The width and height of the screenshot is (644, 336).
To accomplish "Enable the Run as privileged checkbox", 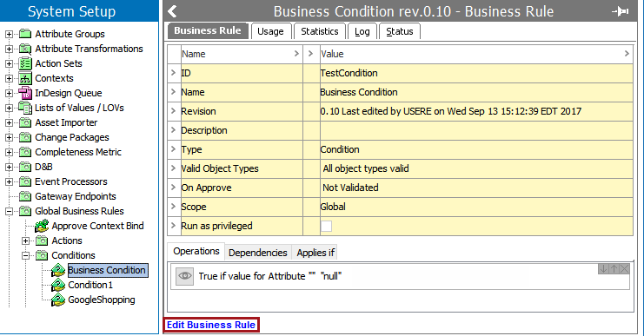I will [326, 226].
